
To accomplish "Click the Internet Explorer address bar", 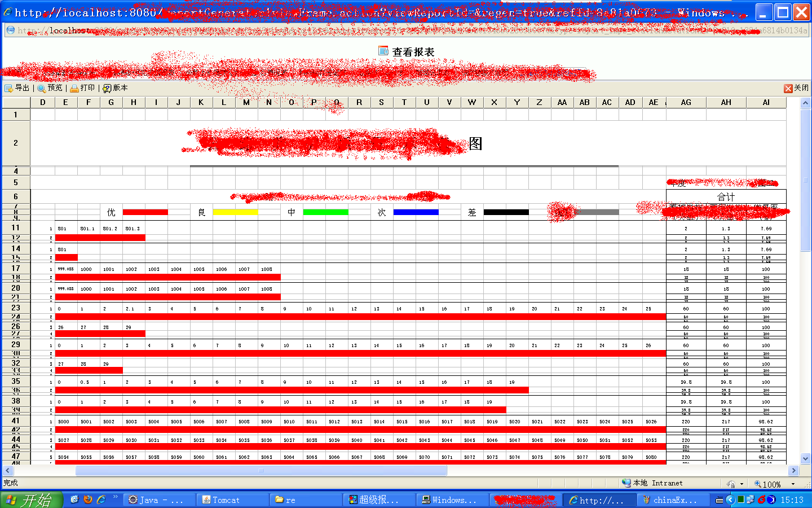I will [x=406, y=30].
